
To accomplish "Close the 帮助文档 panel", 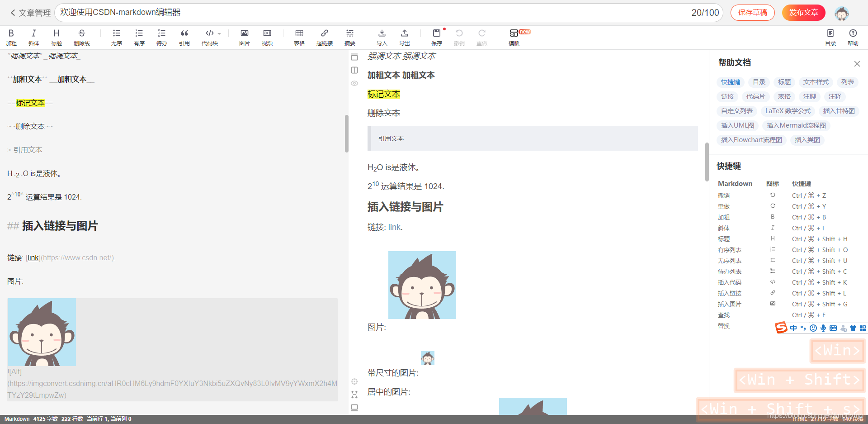I will pyautogui.click(x=857, y=64).
